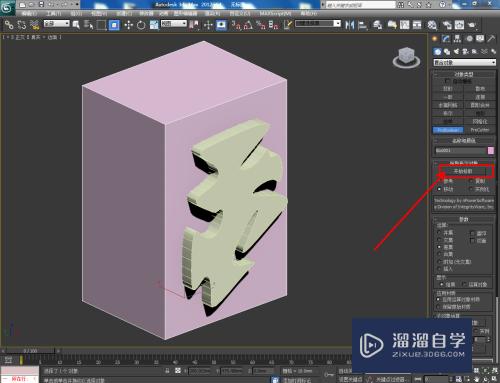The width and height of the screenshot is (500, 383).
Task: Click the object name input field
Action: (460, 151)
